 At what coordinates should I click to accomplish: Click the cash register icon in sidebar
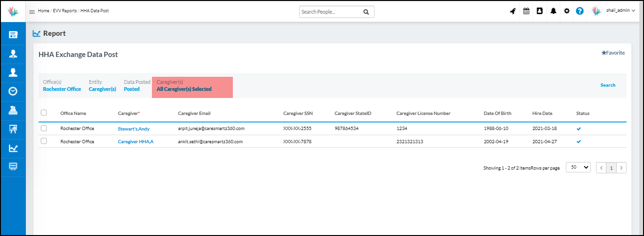pyautogui.click(x=13, y=110)
